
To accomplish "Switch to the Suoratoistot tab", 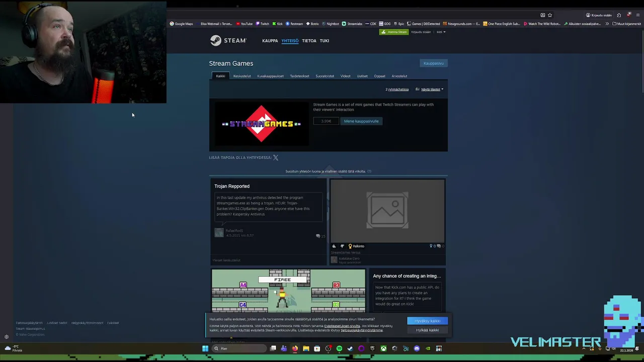I will point(325,76).
